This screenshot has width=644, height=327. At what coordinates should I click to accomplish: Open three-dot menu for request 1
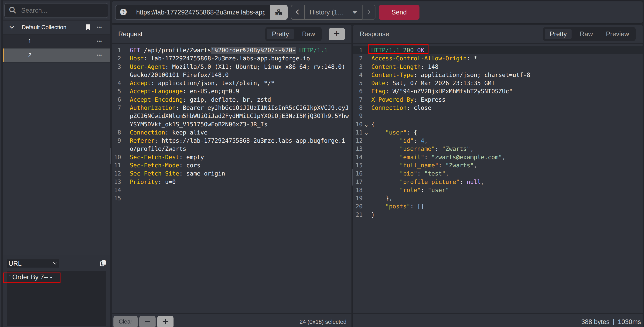pyautogui.click(x=99, y=41)
